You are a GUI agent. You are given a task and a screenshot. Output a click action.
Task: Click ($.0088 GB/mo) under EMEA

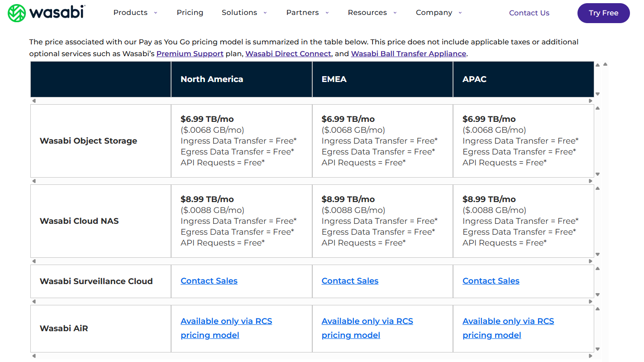click(x=353, y=210)
